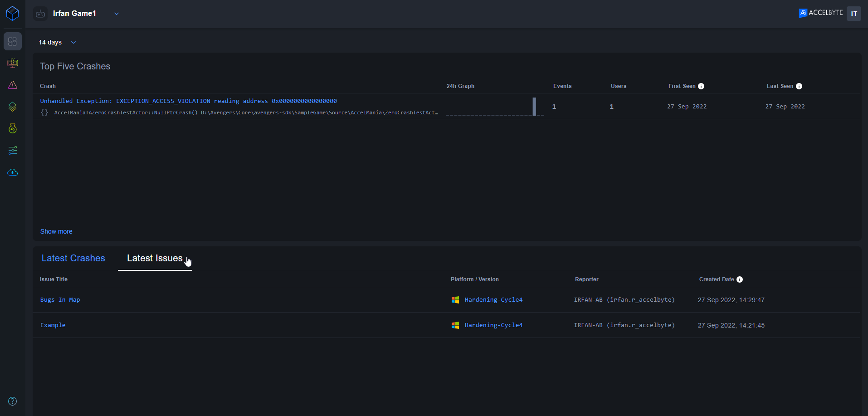Click the Irfan Game1 title text
Viewport: 868px width, 416px height.
[x=74, y=14]
